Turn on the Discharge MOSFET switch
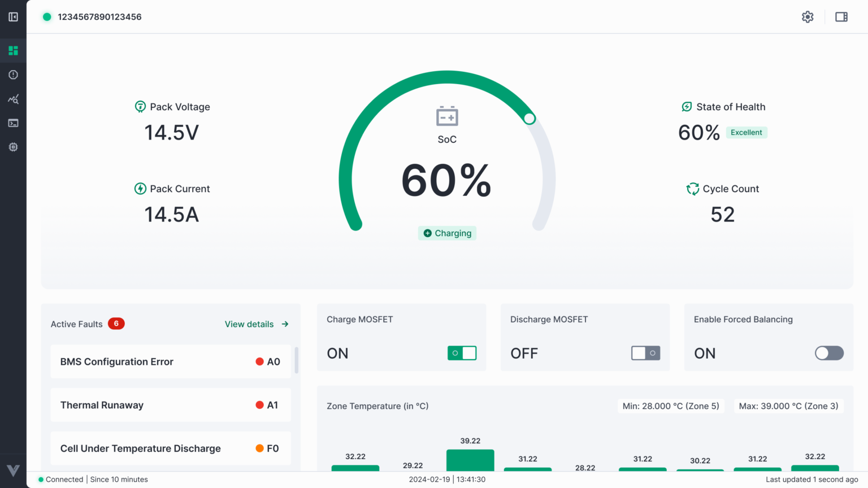Screen dimensions: 868x488 (x=645, y=353)
